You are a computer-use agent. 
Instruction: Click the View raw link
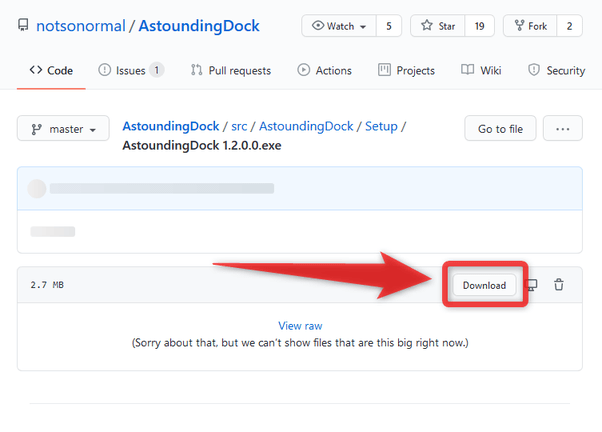pyautogui.click(x=300, y=326)
